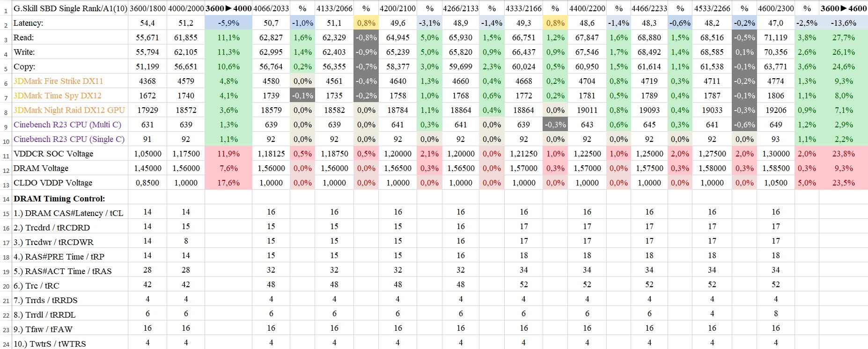Select the 3DMark Time Spy DX12 cell
Image resolution: width=868 pixels, height=349 pixels.
click(x=58, y=96)
